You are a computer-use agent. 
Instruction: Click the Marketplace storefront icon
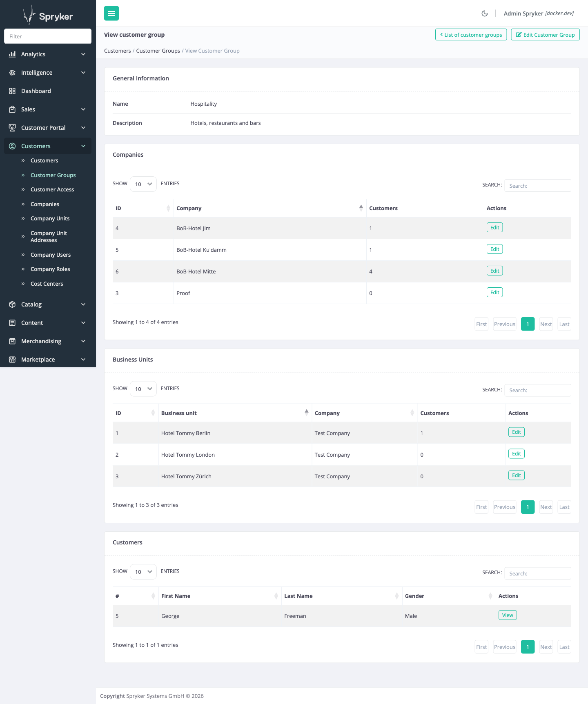12,360
